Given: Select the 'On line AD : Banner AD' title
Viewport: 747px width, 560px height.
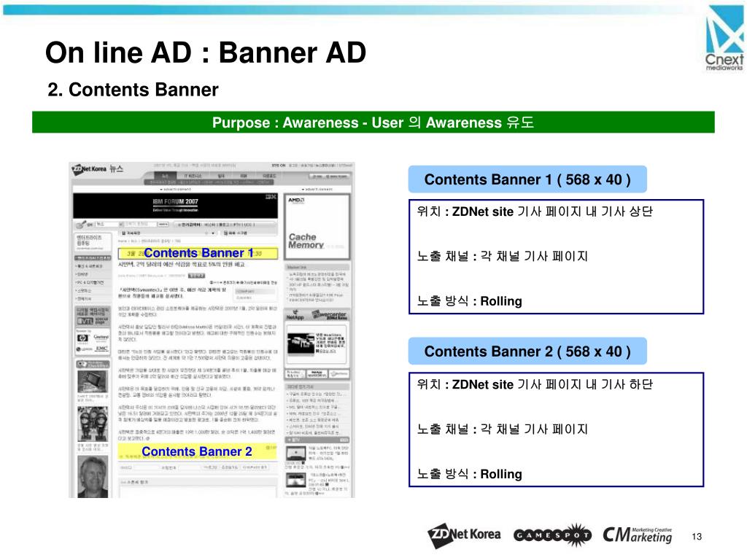Looking at the screenshot, I should 205,52.
